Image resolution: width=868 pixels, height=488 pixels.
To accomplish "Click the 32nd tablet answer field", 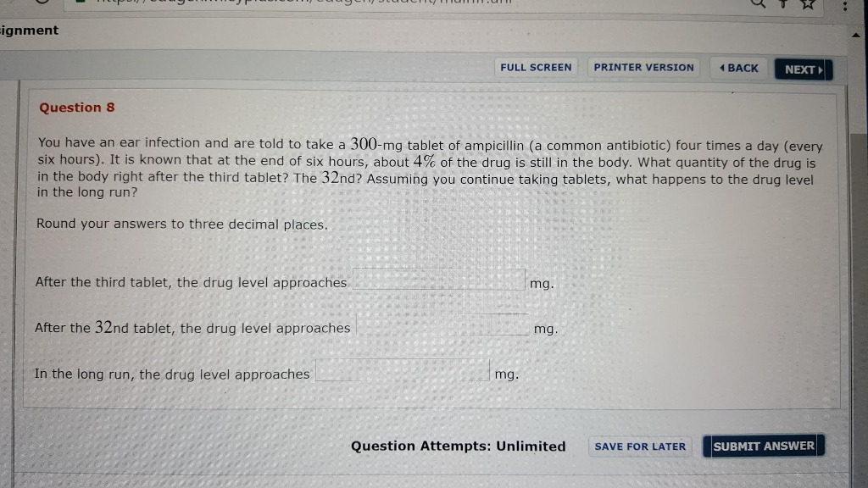I will click(442, 326).
